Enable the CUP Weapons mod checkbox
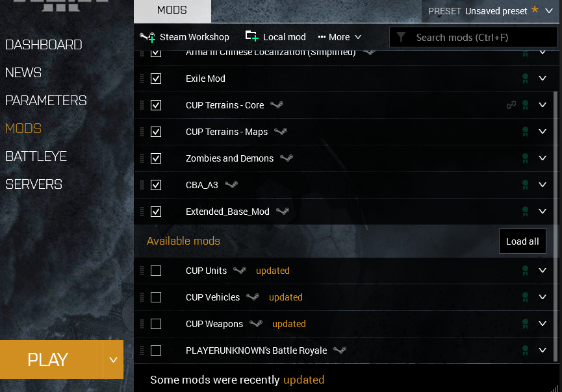Screen dimensions: 562x392 pyautogui.click(x=156, y=324)
